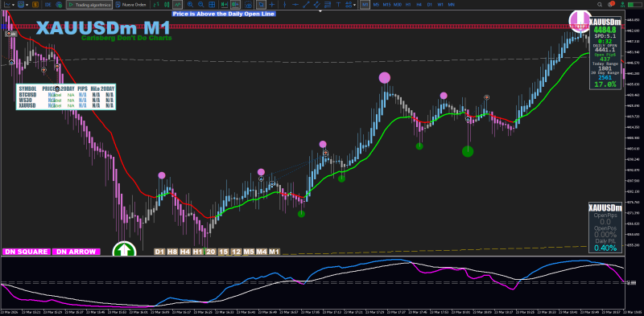Click the 15 chart panel button
The width and height of the screenshot is (644, 316).
(x=224, y=252)
